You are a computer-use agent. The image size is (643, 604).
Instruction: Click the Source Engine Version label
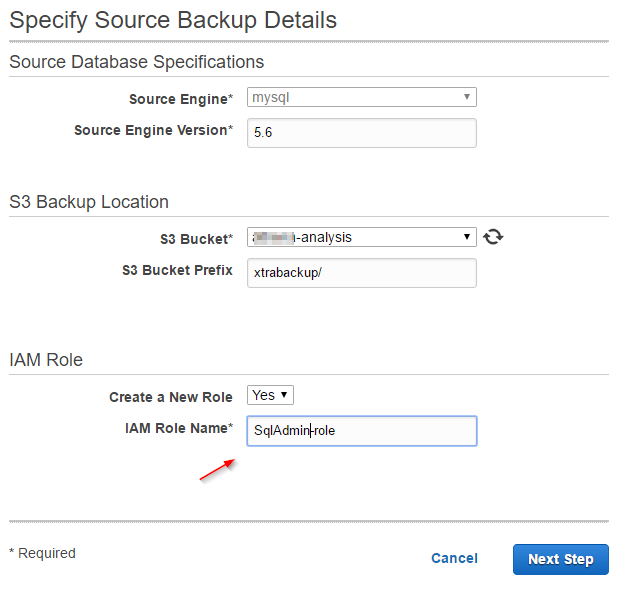click(153, 130)
